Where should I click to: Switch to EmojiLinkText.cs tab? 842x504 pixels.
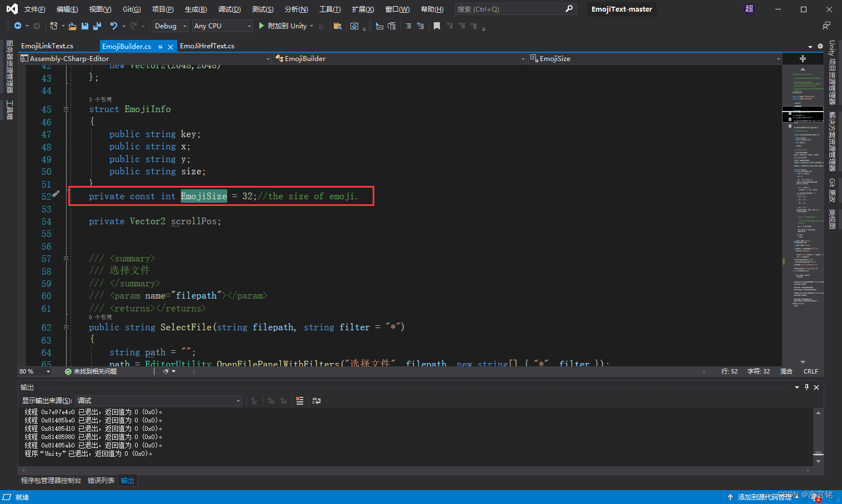pyautogui.click(x=47, y=46)
